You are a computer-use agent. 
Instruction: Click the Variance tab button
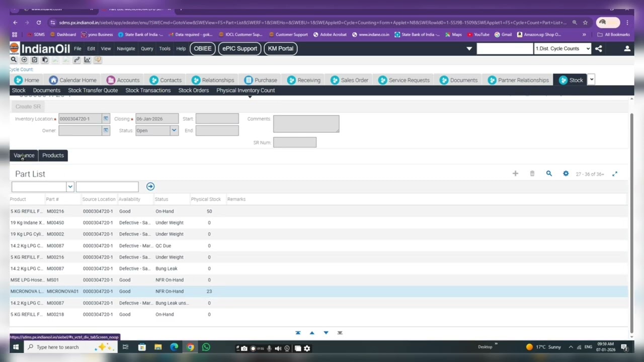point(24,155)
